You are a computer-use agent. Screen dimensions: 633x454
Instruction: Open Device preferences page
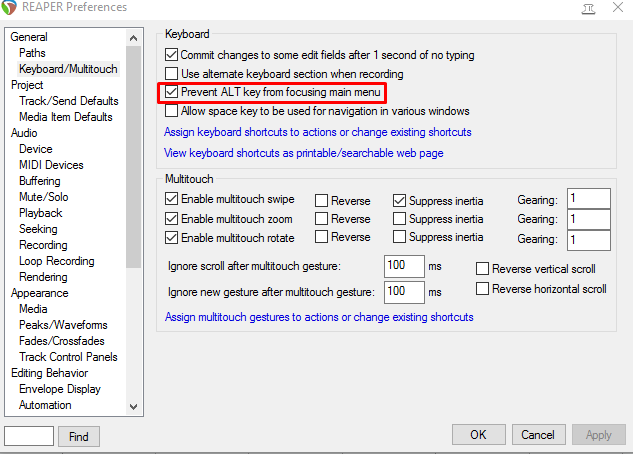[36, 149]
